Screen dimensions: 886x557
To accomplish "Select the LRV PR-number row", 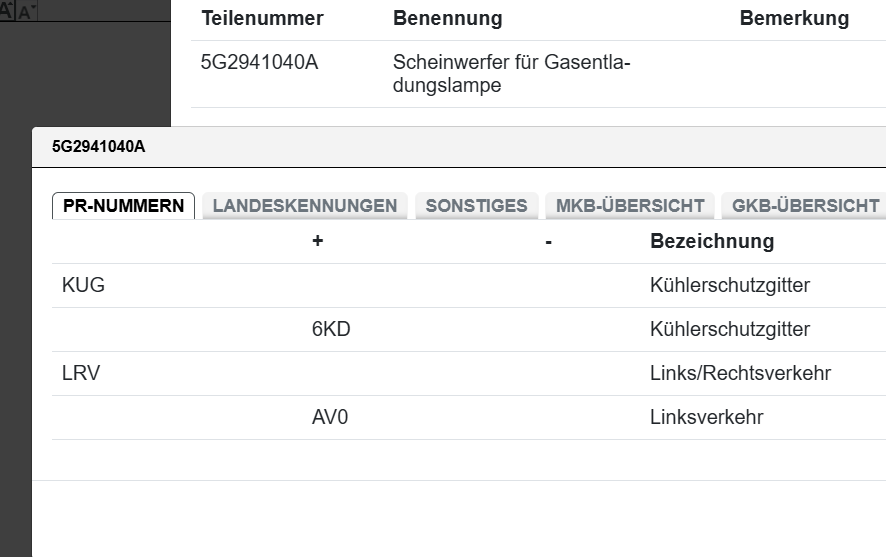I will pos(81,374).
